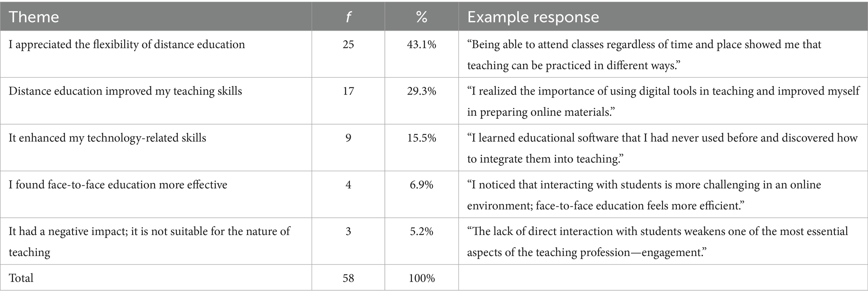The image size is (868, 298).
Task: Select the flexibility of distance education theme
Action: [x=127, y=44]
